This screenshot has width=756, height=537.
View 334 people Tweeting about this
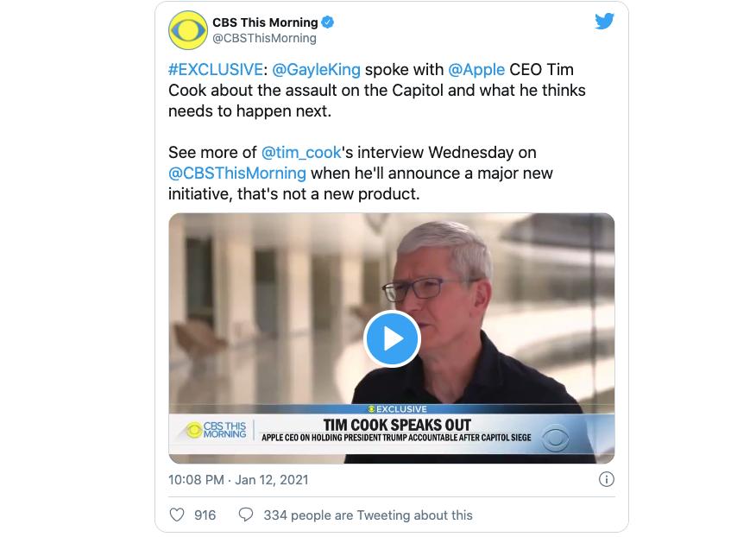point(368,515)
